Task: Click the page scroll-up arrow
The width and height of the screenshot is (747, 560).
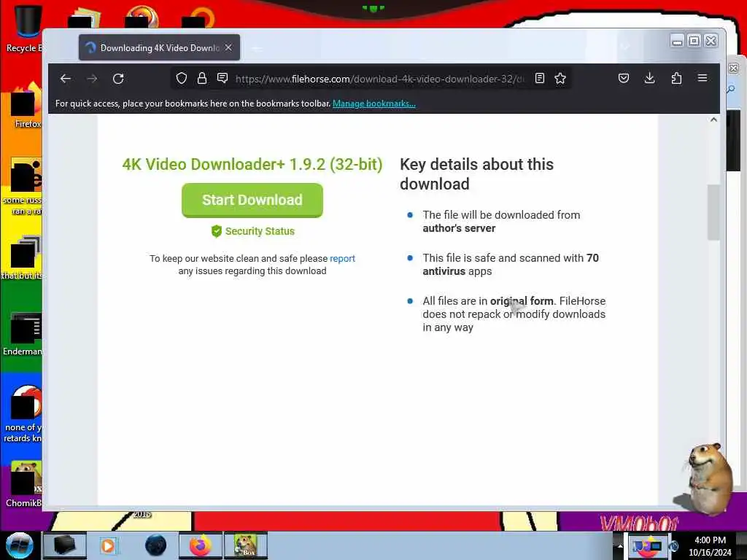Action: click(x=713, y=120)
